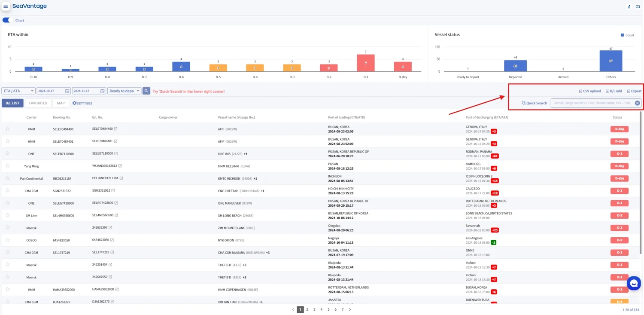The width and height of the screenshot is (644, 315).
Task: Open the chat support bubble
Action: (634, 283)
